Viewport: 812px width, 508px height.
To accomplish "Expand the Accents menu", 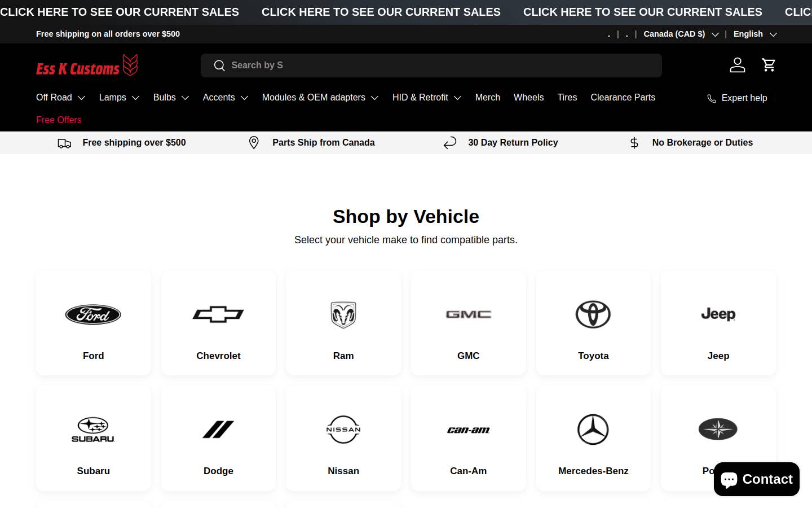I will point(226,98).
